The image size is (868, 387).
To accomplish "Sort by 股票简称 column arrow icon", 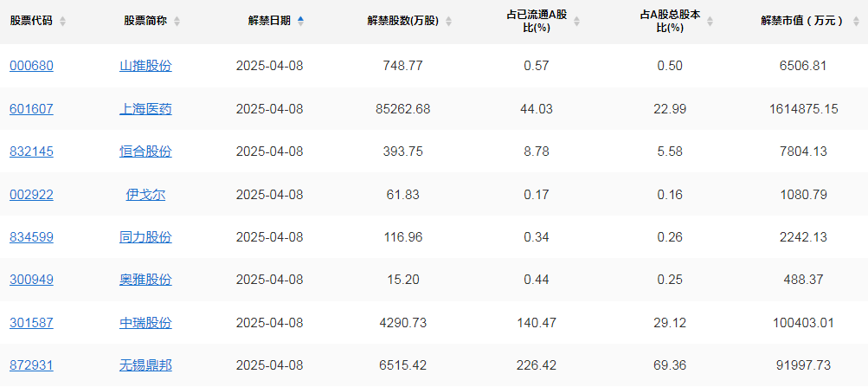I will point(177,22).
